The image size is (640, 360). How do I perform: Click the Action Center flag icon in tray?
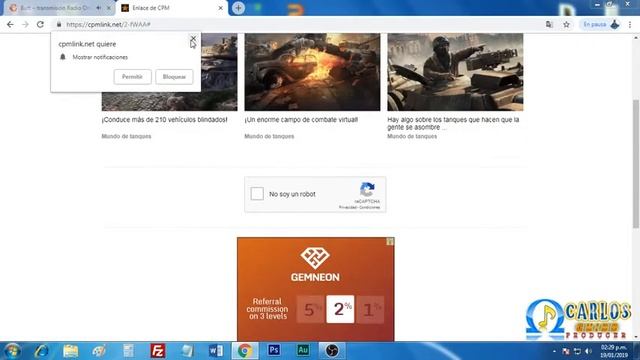coord(566,351)
